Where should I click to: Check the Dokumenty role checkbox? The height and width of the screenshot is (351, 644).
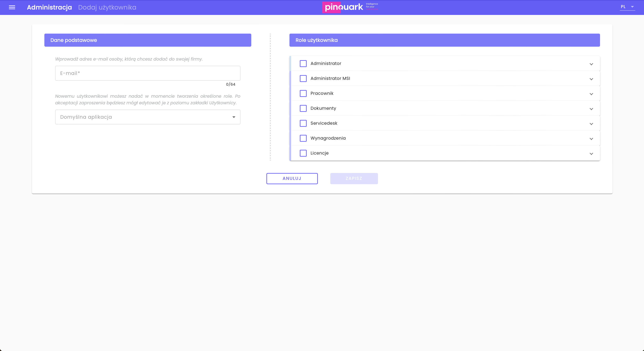[x=303, y=108]
